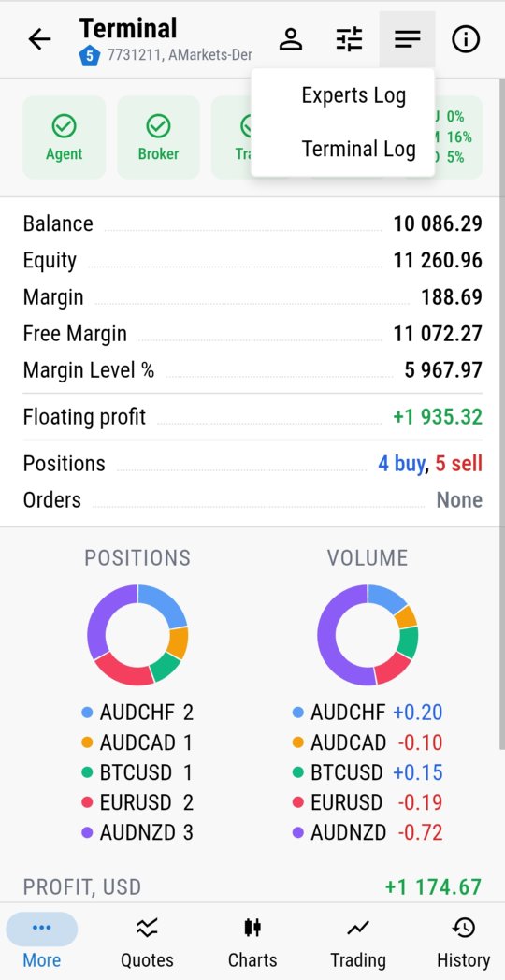Tap the 4 buy positions link

tap(401, 464)
